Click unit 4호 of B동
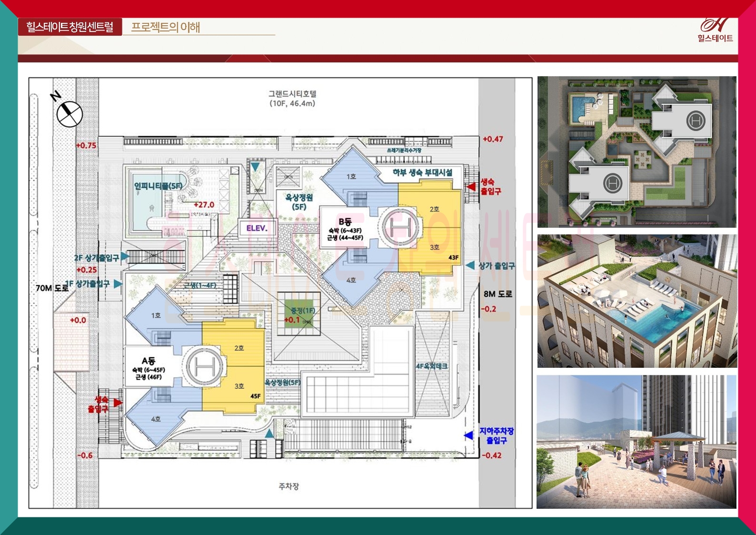 coord(351,280)
